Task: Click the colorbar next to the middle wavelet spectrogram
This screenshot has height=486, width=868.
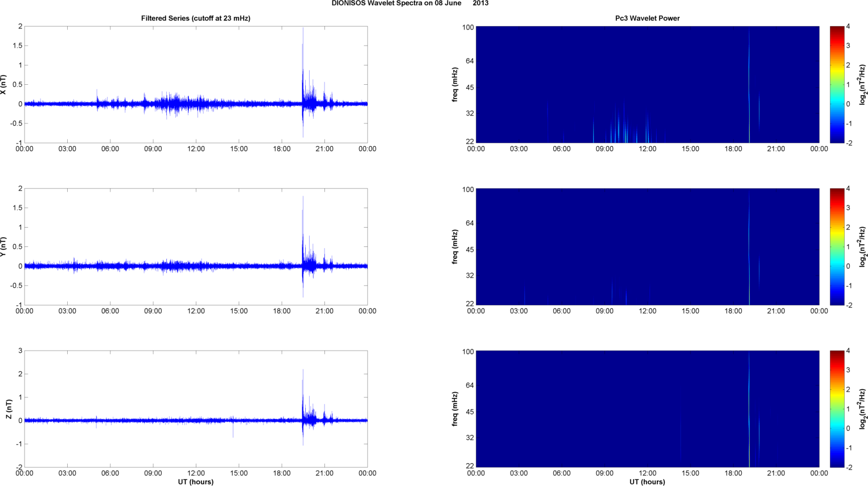Action: coord(837,247)
